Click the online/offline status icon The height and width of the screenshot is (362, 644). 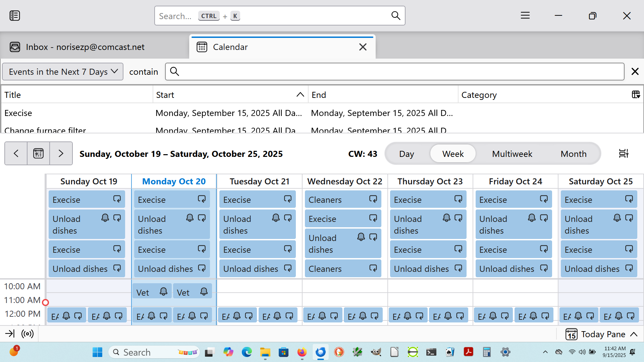click(28, 334)
